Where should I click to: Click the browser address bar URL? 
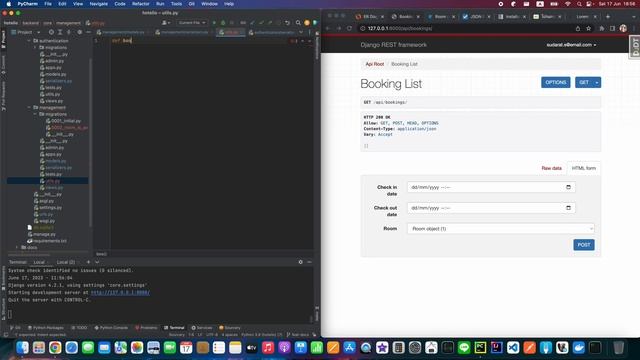(400, 29)
